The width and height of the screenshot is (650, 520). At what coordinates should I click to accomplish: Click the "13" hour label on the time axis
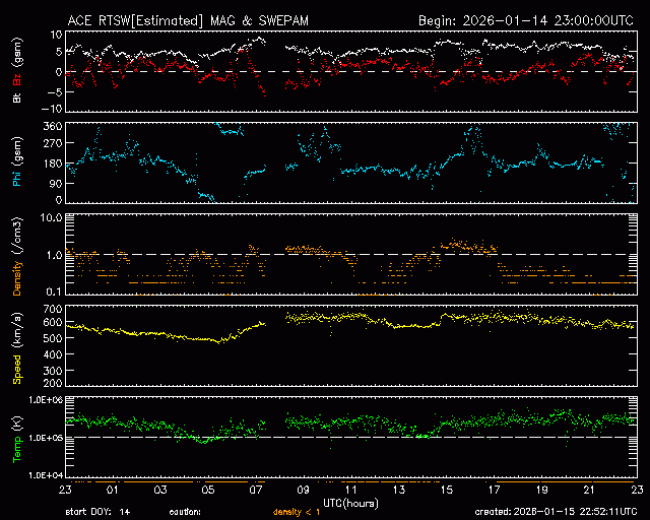[399, 490]
